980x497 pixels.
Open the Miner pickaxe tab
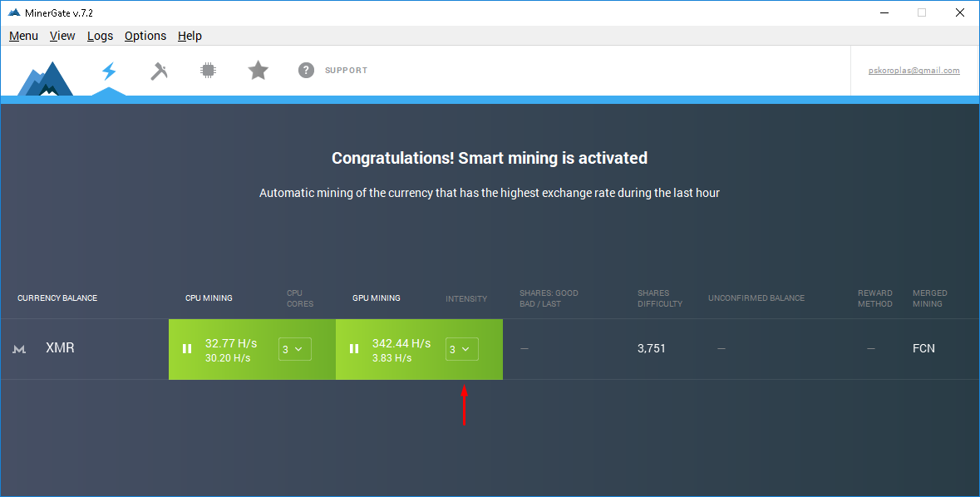[159, 71]
